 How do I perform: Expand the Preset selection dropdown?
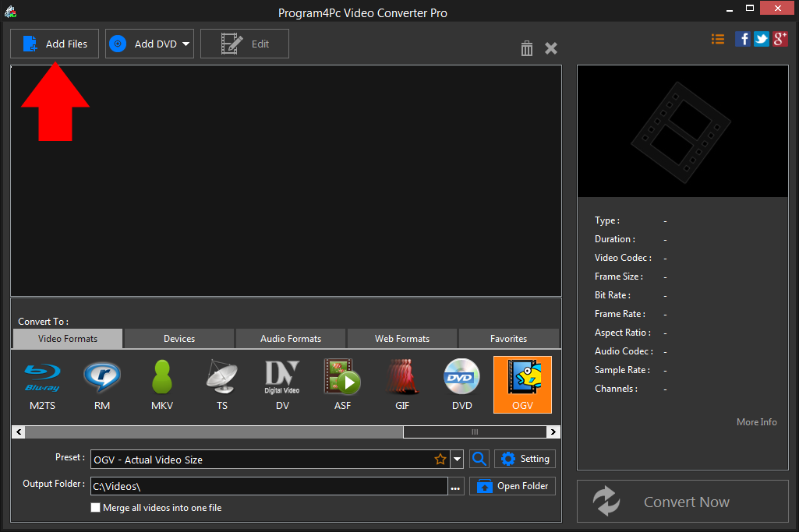point(458,459)
